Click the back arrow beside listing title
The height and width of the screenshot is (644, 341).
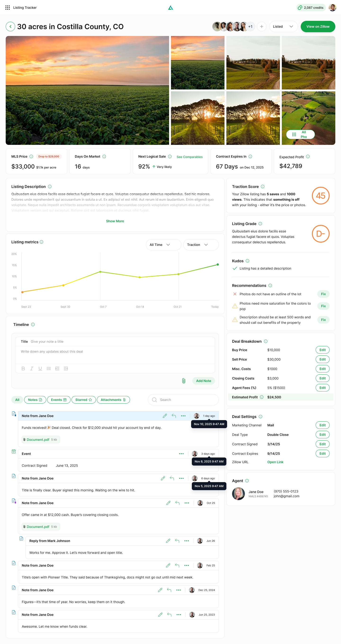click(x=10, y=27)
